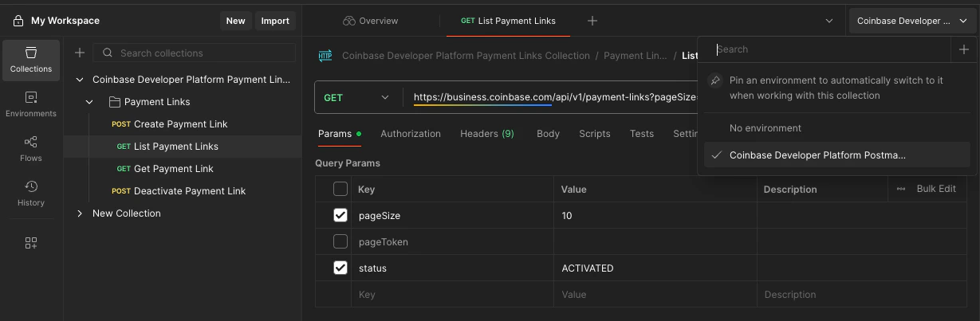Uncheck the status parameter
This screenshot has height=321, width=980.
pyautogui.click(x=340, y=268)
